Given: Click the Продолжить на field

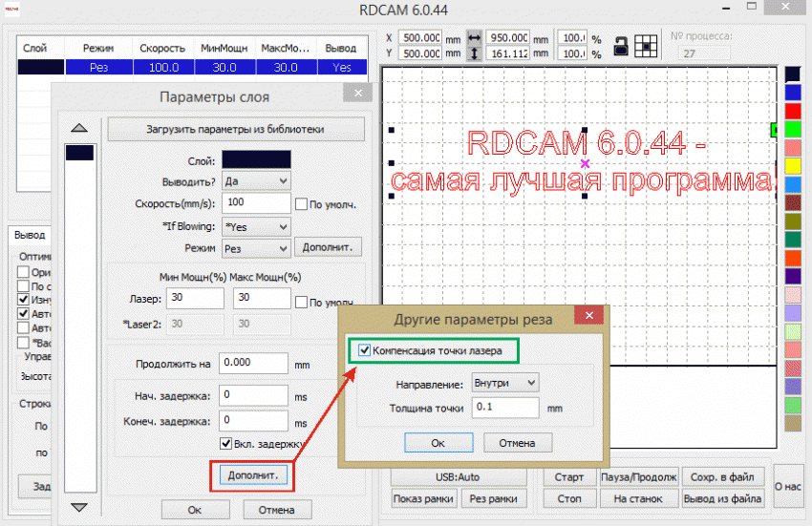Looking at the screenshot, I should point(253,363).
